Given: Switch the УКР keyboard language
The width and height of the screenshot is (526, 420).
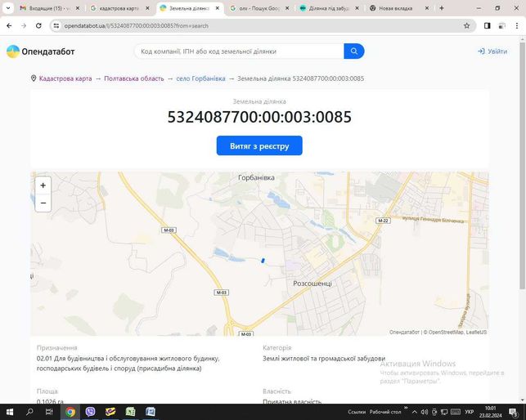Looking at the screenshot, I should (x=469, y=412).
